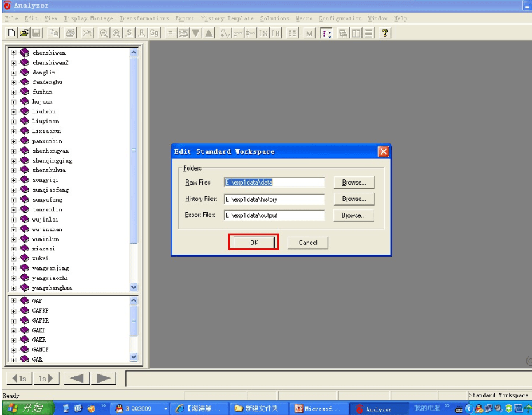Expand the chenshiwen tree node

point(14,53)
